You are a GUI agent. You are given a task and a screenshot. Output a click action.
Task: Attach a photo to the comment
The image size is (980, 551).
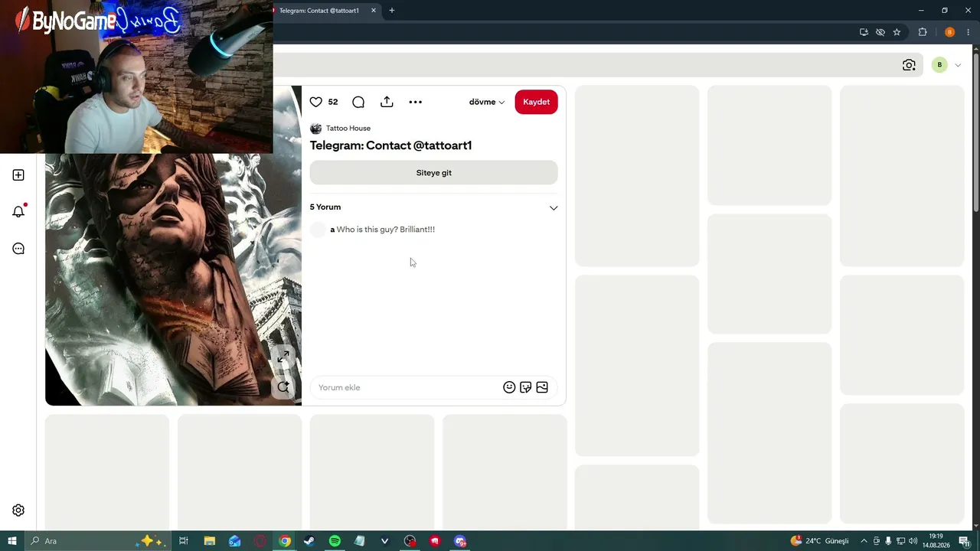coord(542,387)
